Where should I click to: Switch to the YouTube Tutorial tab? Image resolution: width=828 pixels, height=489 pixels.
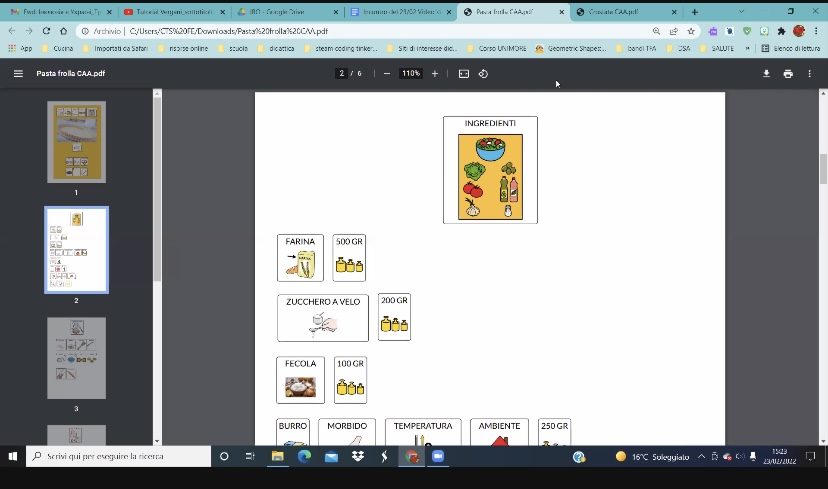point(174,12)
